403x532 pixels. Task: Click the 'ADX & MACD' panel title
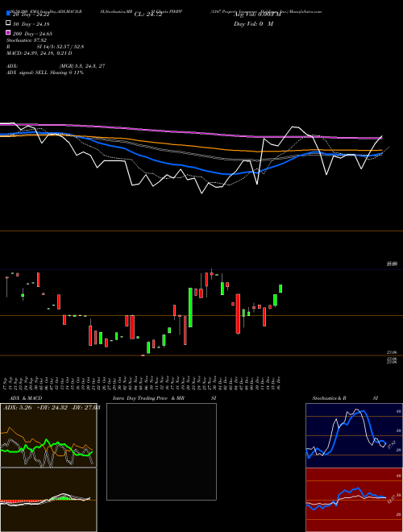click(x=26, y=398)
